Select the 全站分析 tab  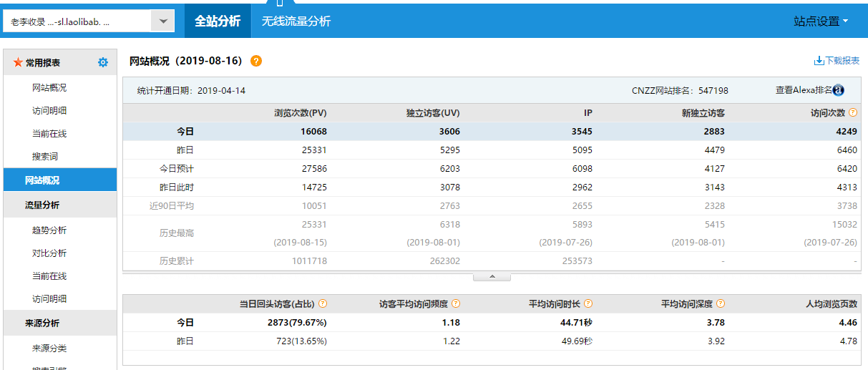coord(218,21)
